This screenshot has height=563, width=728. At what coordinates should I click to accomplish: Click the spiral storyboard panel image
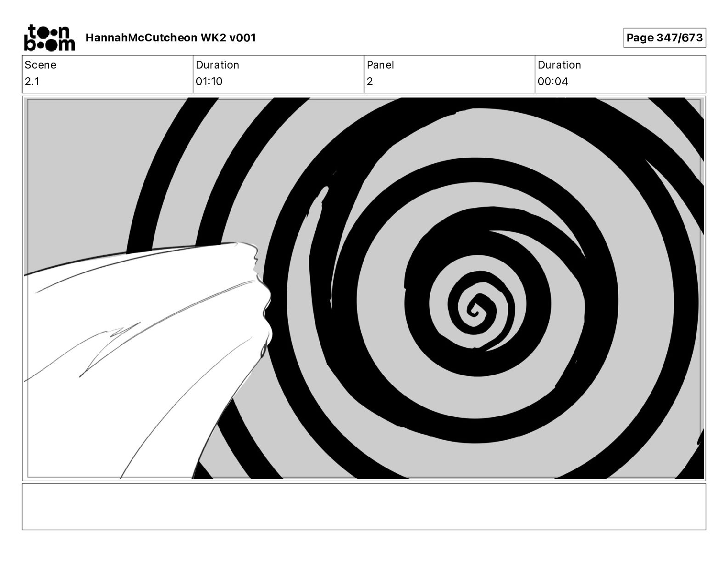[364, 288]
